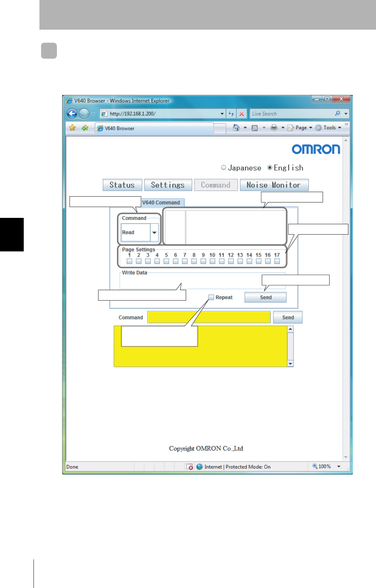Image resolution: width=376 pixels, height=588 pixels.
Task: Open the Noise Monitor page
Action: (274, 185)
